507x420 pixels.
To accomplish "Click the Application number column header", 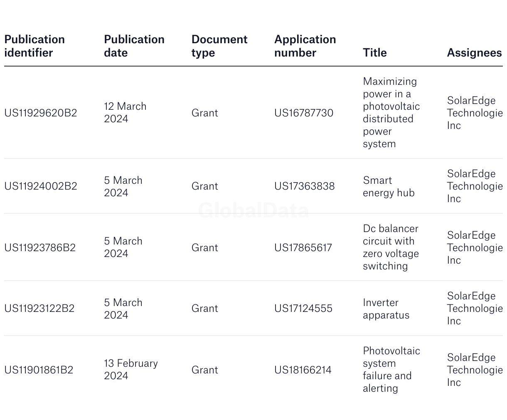I will (305, 46).
